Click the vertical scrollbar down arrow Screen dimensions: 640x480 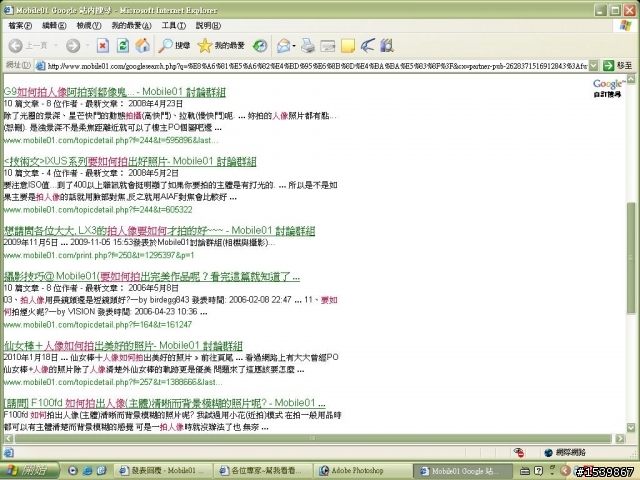[631, 428]
